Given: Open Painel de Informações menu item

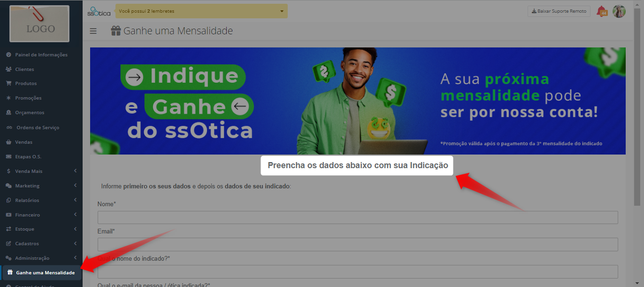Looking at the screenshot, I should (41, 54).
